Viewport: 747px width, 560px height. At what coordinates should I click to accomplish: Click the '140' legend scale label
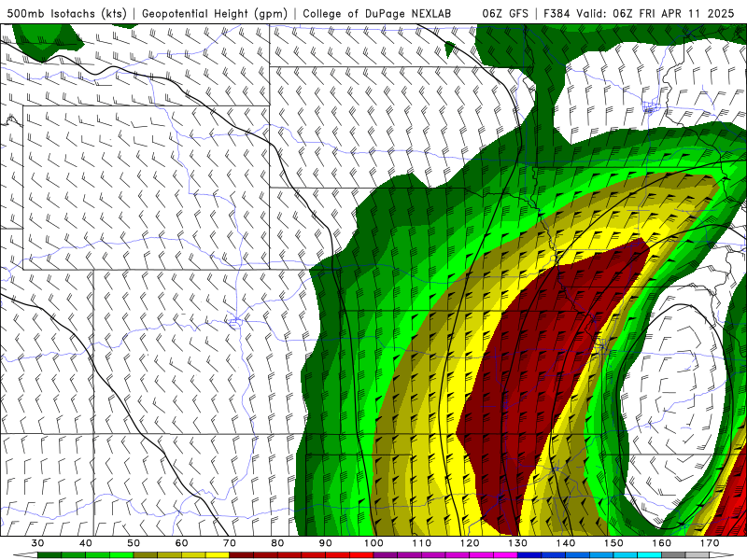pyautogui.click(x=566, y=543)
